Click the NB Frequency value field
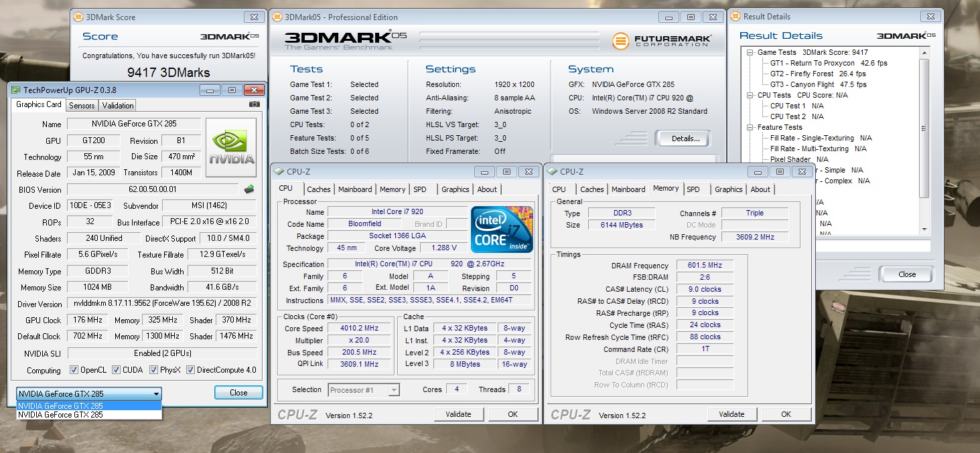This screenshot has width=980, height=453. click(x=755, y=237)
